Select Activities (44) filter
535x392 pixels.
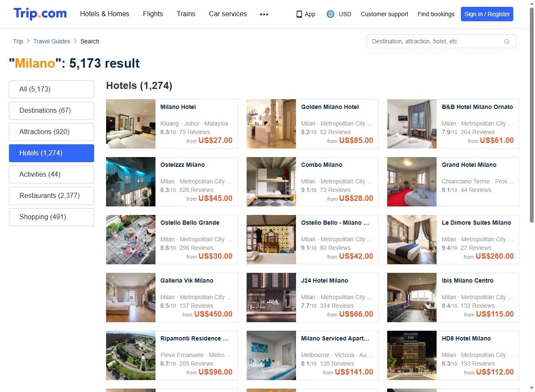[52, 175]
